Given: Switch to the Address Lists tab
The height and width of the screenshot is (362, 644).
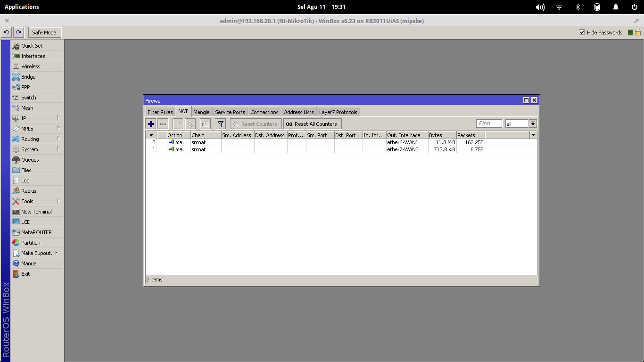Looking at the screenshot, I should click(x=299, y=112).
